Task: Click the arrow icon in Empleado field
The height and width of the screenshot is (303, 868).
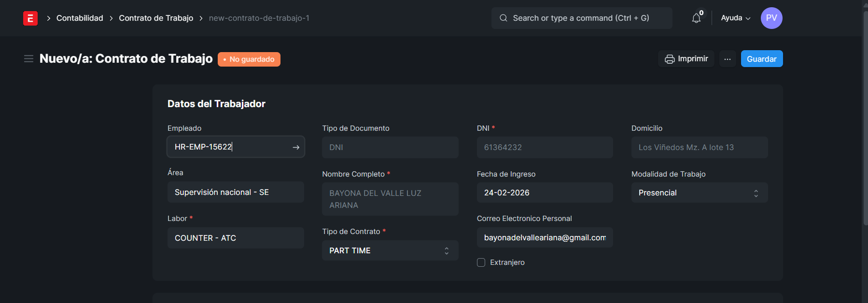Action: click(295, 147)
